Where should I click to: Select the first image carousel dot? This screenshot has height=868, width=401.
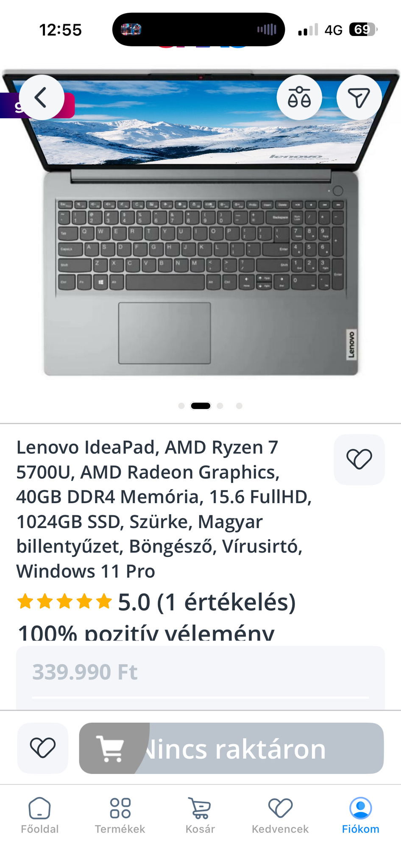[181, 406]
